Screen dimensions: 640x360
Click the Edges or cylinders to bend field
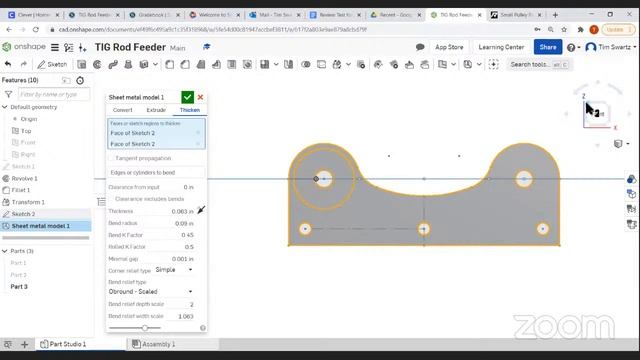pos(156,173)
